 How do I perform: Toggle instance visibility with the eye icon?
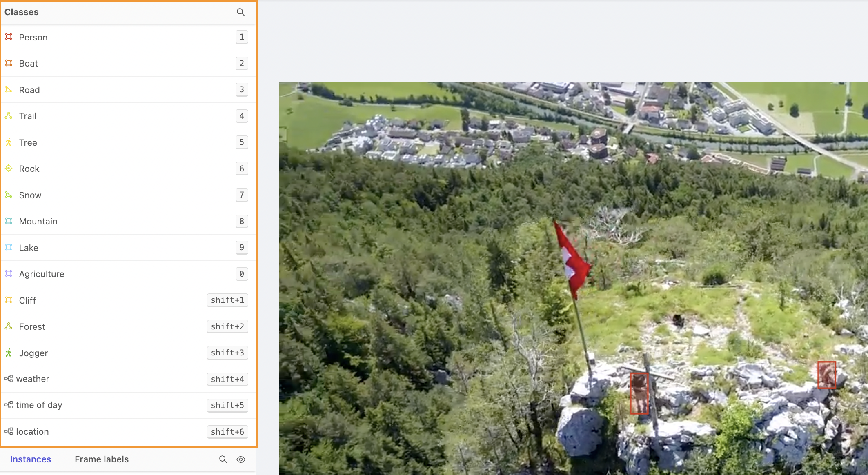(x=241, y=459)
